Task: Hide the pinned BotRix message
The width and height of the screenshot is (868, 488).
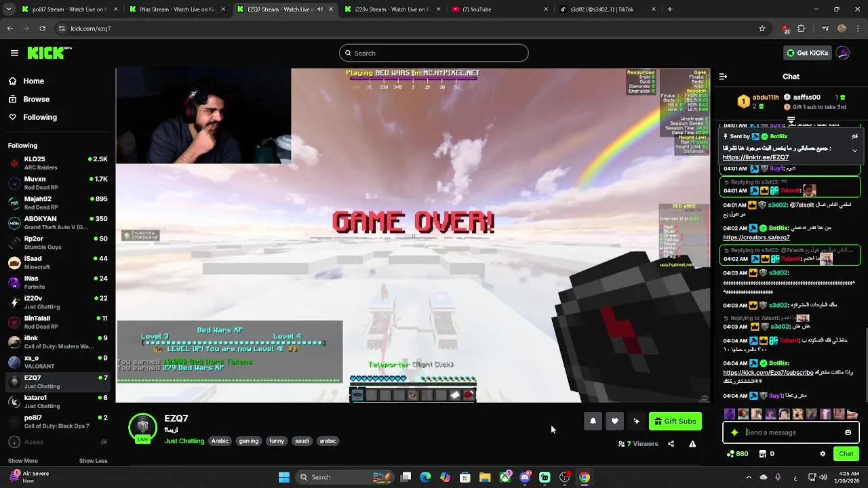Action: point(854,136)
